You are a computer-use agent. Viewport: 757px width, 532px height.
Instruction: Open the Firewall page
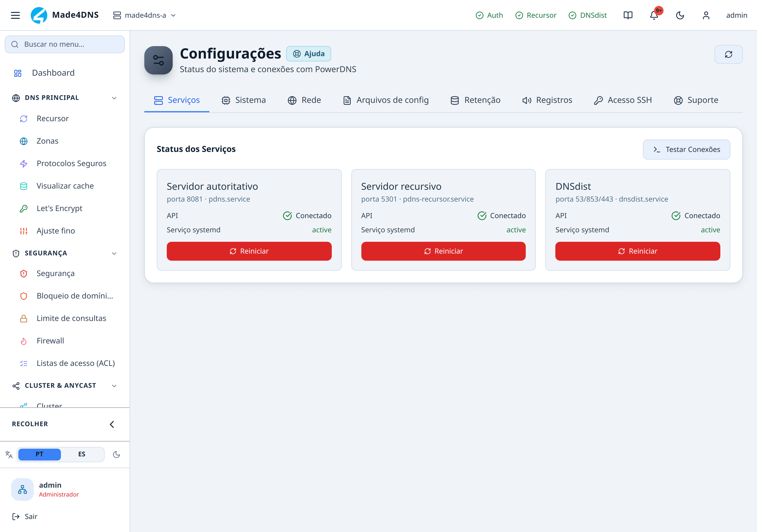point(65,341)
